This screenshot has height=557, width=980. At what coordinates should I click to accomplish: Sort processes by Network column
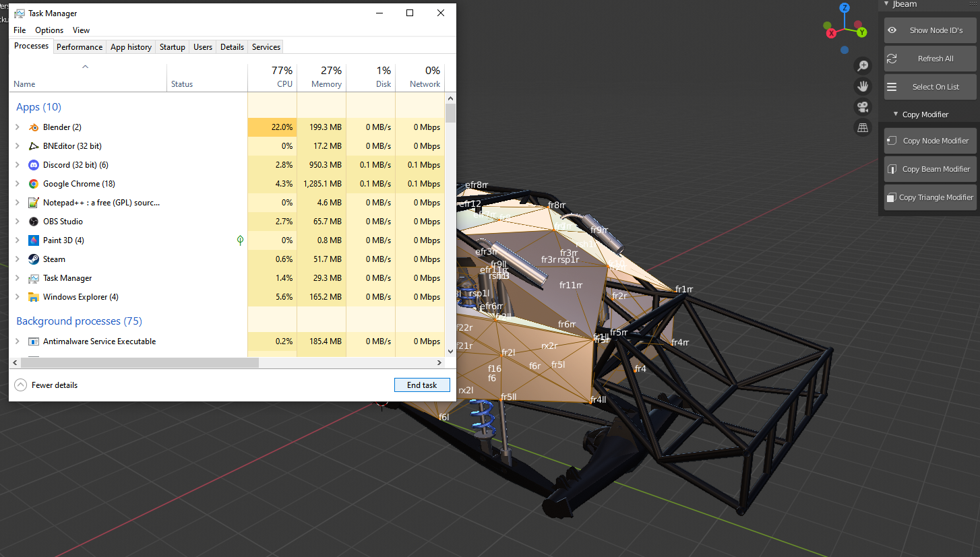[x=420, y=77]
